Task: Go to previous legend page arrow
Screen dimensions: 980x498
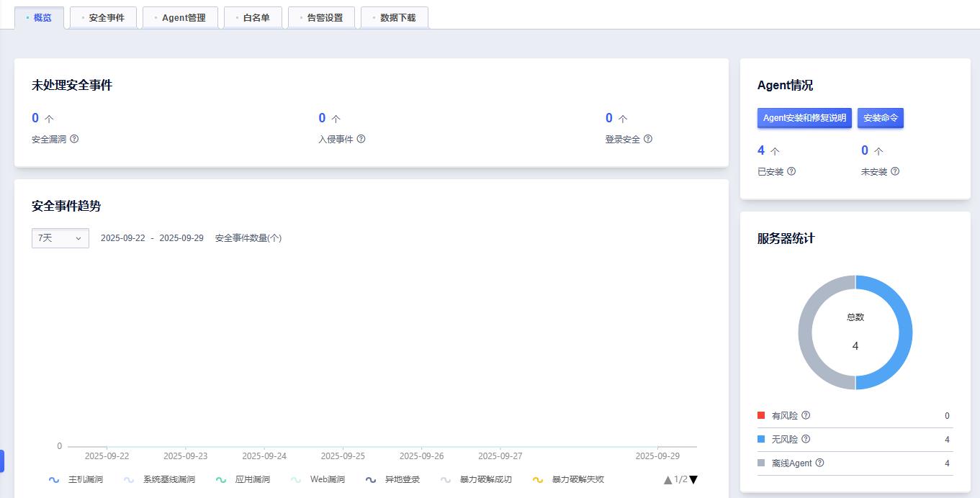Action: (x=668, y=480)
